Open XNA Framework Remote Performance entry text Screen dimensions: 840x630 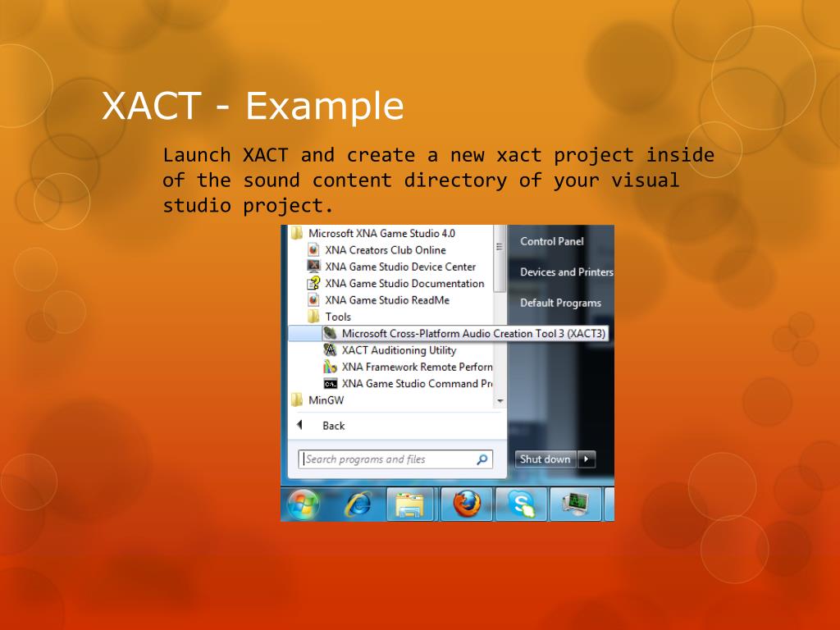pos(417,367)
